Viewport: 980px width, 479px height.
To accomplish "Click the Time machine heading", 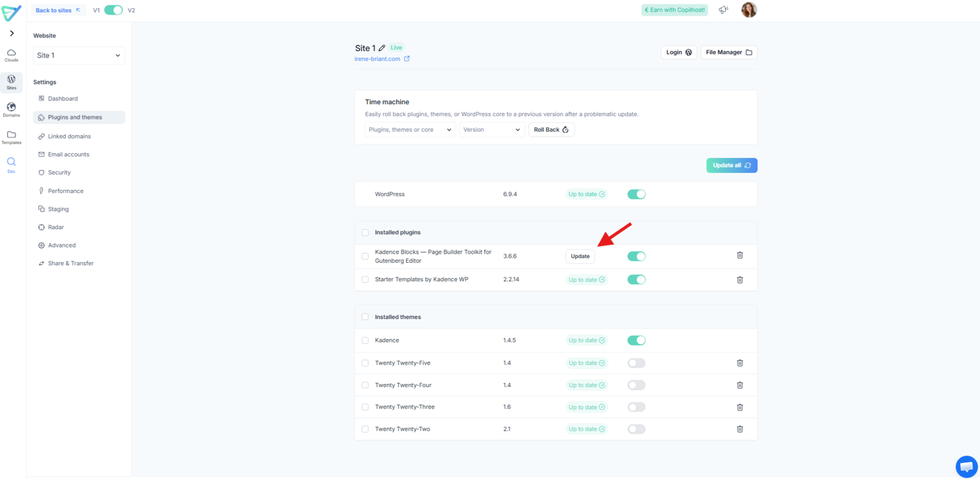I will (x=387, y=102).
